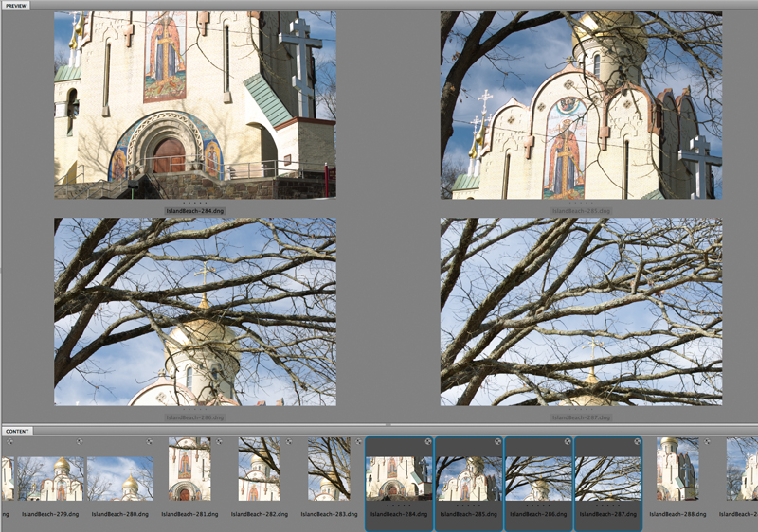Click the settings badge on IslandBeach-282 thumbnail
The height and width of the screenshot is (532, 758).
289,442
